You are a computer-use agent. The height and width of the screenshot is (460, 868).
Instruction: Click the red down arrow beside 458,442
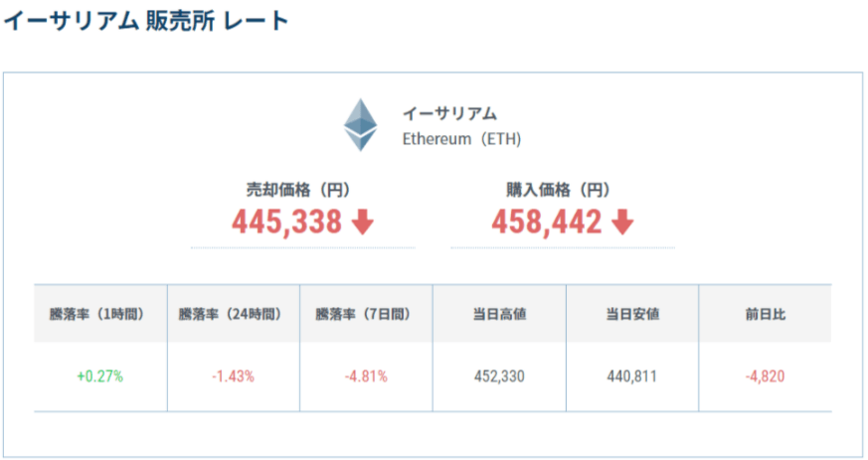[x=622, y=223]
